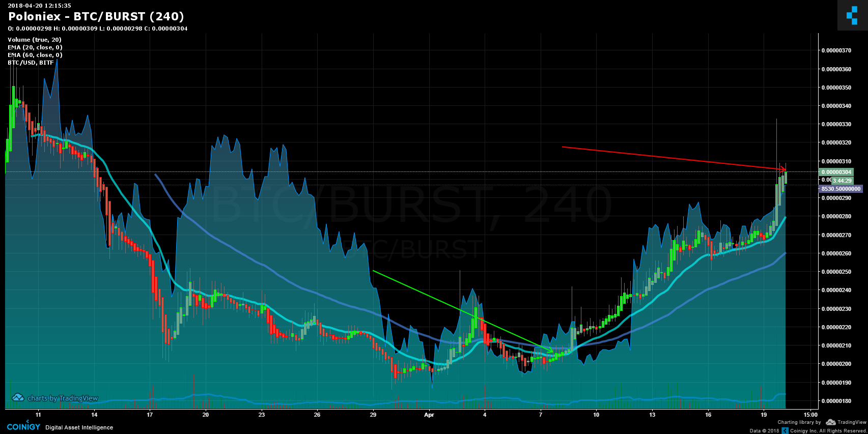Screen dimensions: 868x434
Task: Click the '4' date label on time axis
Action: pyautogui.click(x=485, y=415)
